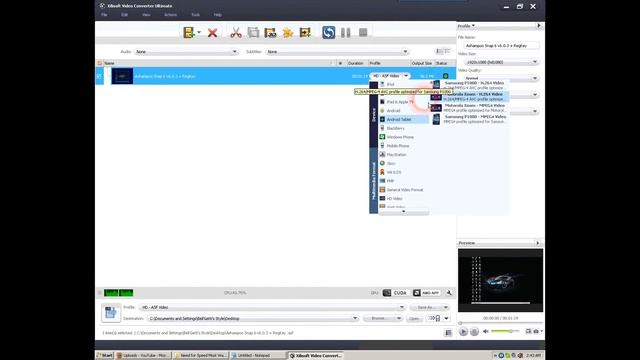This screenshot has height=360, width=640.
Task: Click the blue Convert icon
Action: pyautogui.click(x=329, y=32)
